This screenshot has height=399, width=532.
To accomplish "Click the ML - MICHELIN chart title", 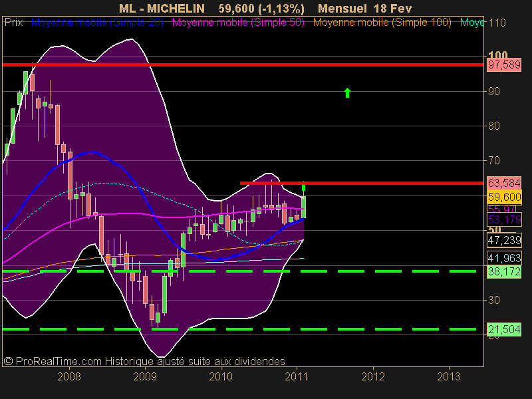I will [x=162, y=8].
